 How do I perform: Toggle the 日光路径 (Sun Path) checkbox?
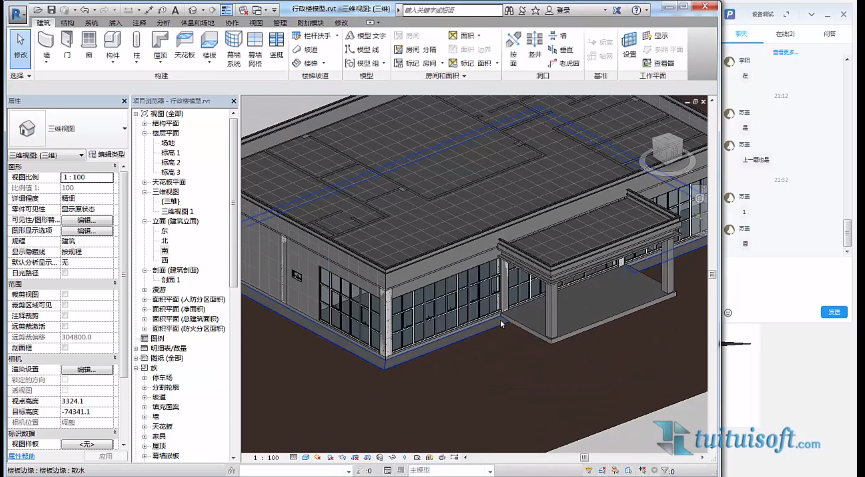[x=65, y=273]
